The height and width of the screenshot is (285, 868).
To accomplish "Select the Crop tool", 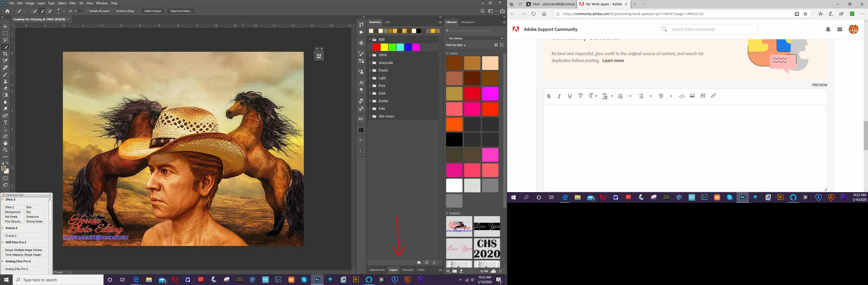I will (x=5, y=54).
